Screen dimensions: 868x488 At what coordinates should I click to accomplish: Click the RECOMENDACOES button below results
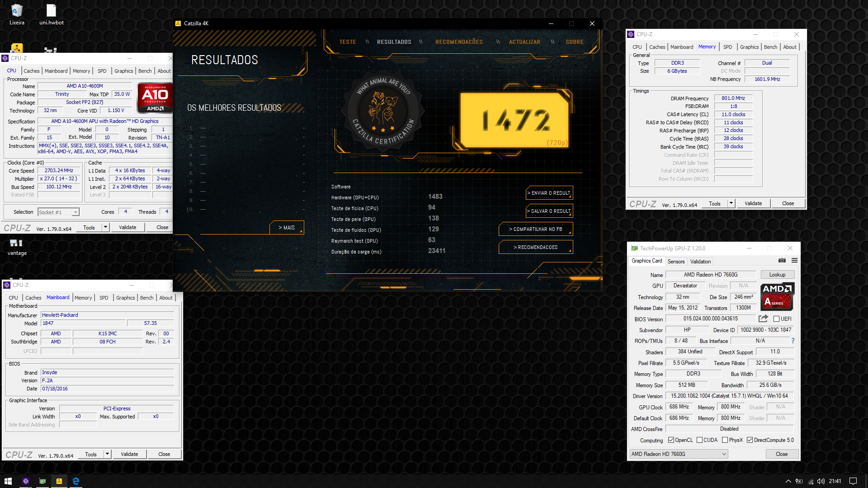536,247
